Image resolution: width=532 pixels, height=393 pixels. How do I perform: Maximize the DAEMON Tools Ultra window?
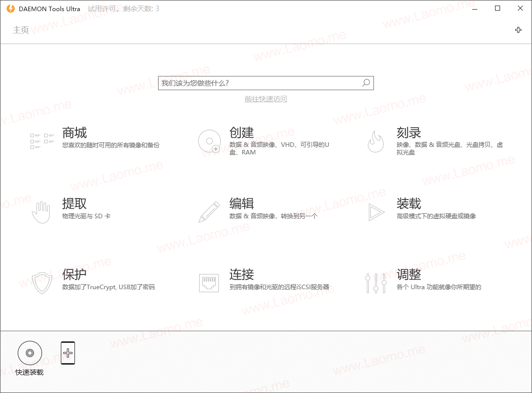(498, 9)
